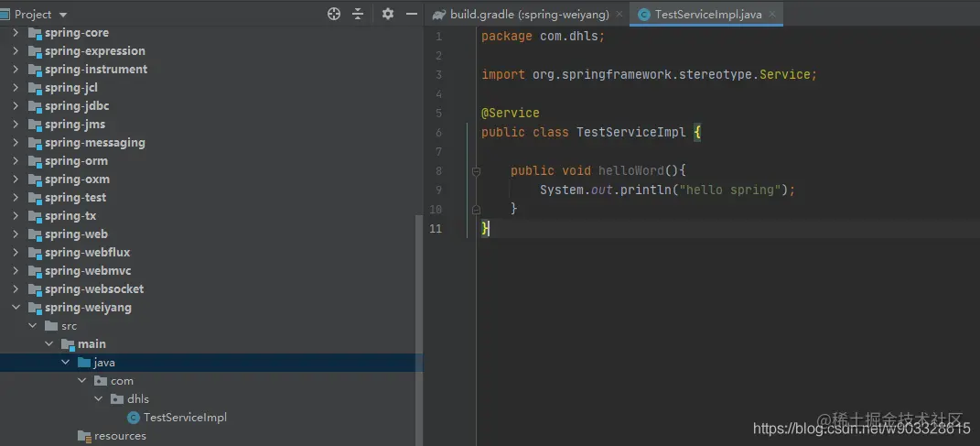Select spring-tx in the project tree
Image resolution: width=980 pixels, height=446 pixels.
pos(70,216)
